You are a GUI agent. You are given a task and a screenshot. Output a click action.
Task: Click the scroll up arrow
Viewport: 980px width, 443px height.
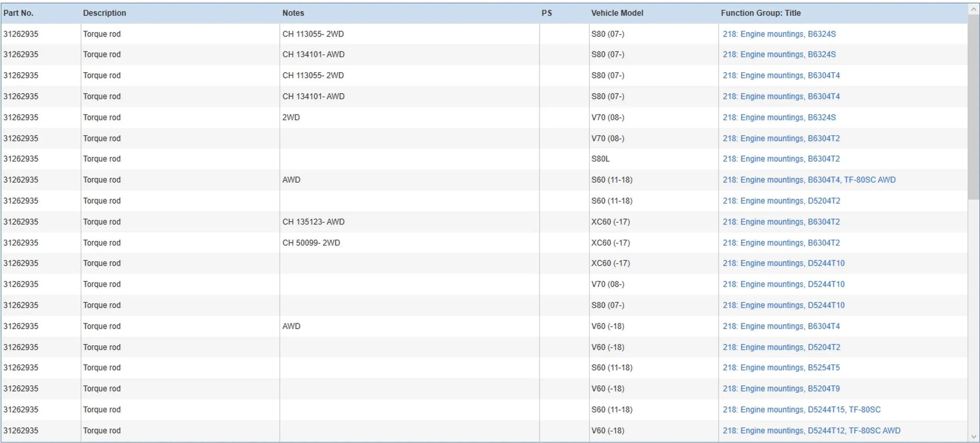click(973, 9)
